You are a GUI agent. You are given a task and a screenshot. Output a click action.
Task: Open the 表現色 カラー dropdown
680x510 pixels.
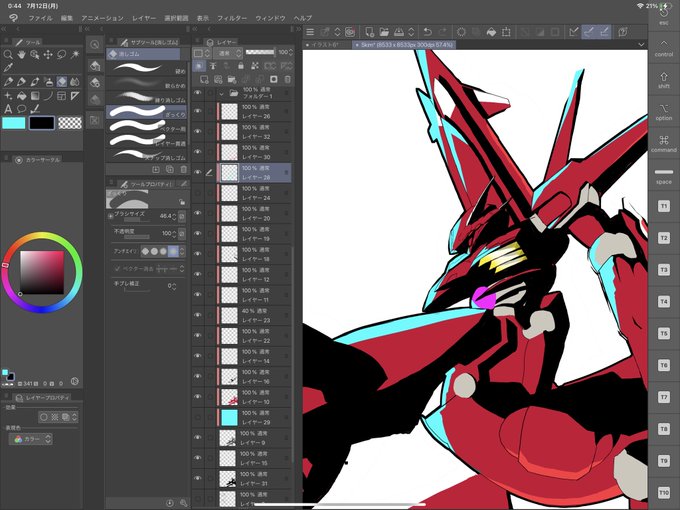(x=31, y=439)
